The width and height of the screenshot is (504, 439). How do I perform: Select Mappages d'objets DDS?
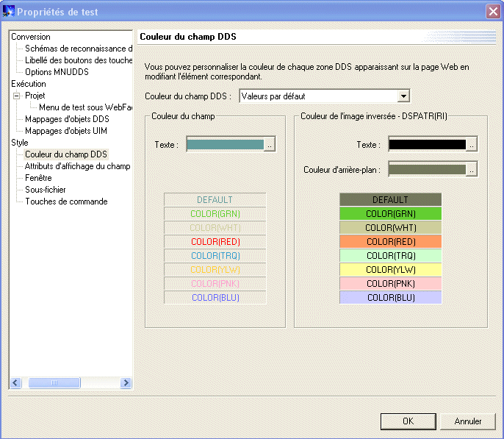pos(67,119)
